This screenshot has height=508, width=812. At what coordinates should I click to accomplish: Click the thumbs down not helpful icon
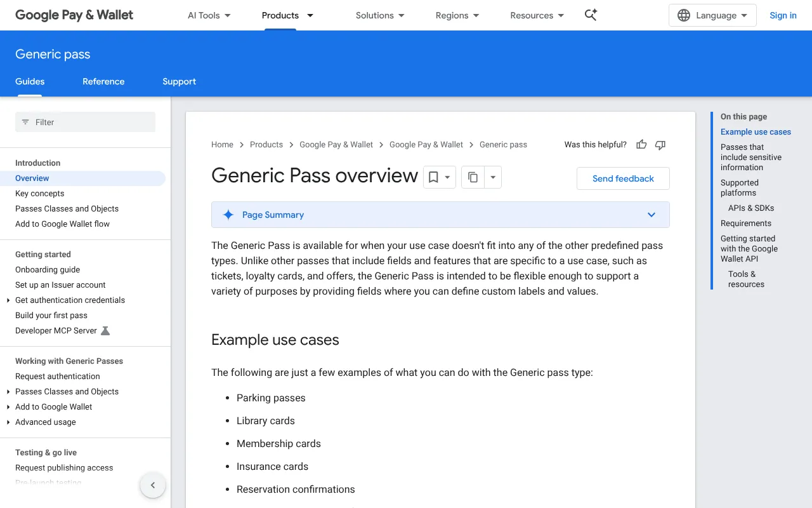[x=660, y=145]
